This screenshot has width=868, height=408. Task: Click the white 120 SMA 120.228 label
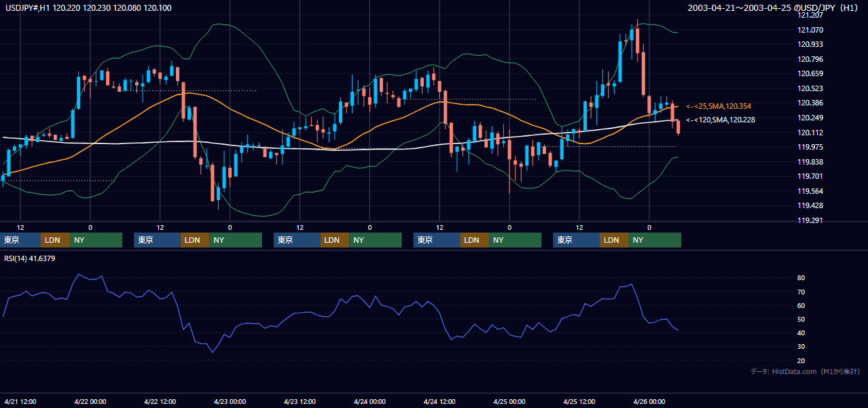pos(720,120)
